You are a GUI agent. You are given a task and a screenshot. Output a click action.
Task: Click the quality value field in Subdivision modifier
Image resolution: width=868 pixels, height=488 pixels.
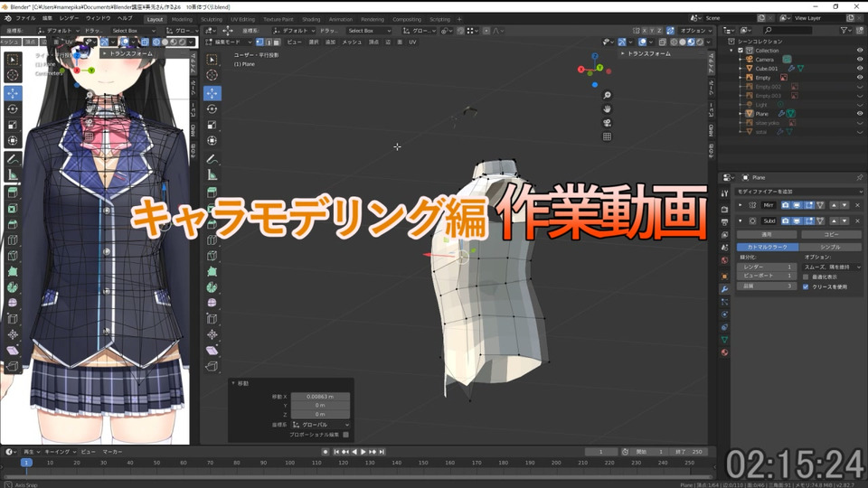pos(767,286)
